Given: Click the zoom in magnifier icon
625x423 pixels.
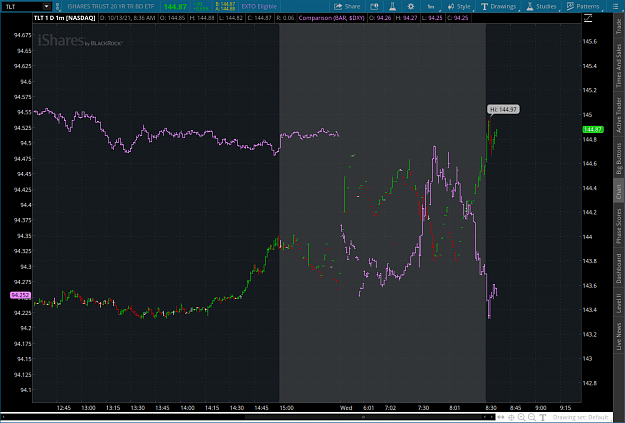Looking at the screenshot, I should click(521, 417).
